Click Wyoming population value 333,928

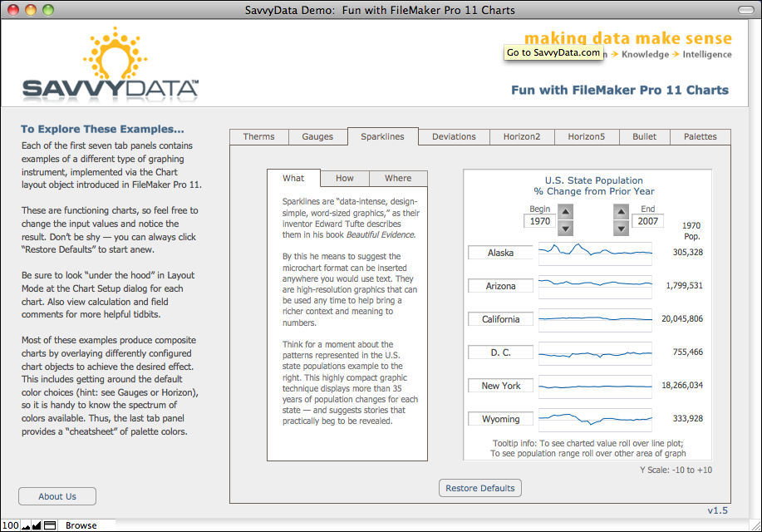[688, 419]
